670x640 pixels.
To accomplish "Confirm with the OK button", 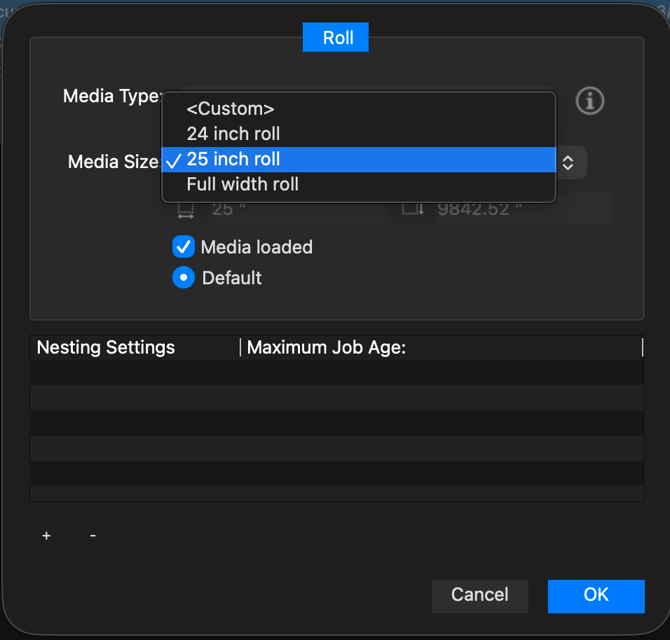I will (x=596, y=595).
